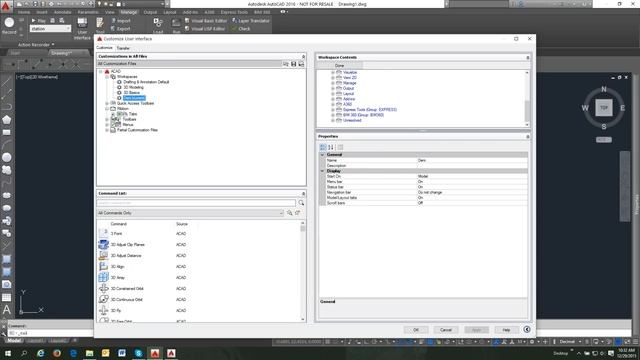Select the 3D Adjust Clip Planes command icon
640x360 pixels.
[x=103, y=244]
